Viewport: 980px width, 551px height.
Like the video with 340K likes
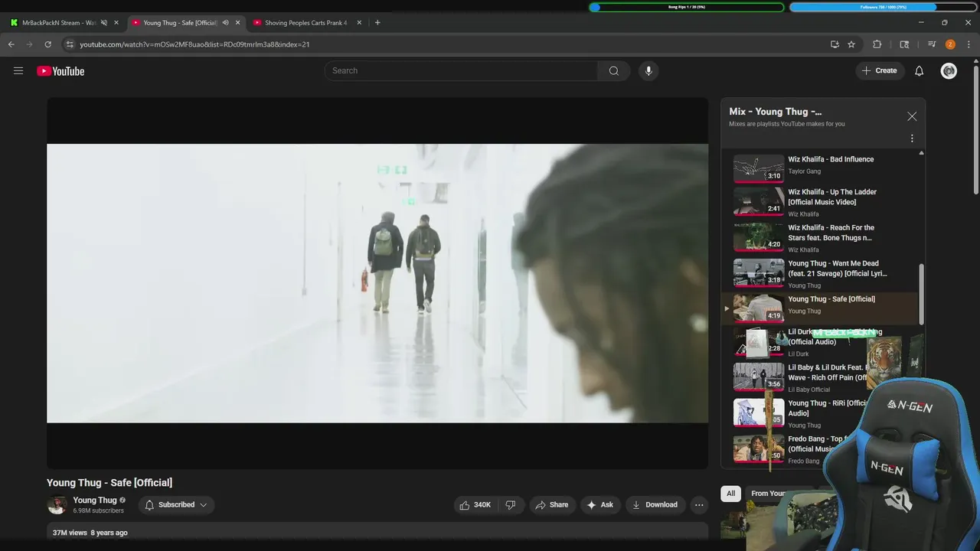pos(475,504)
